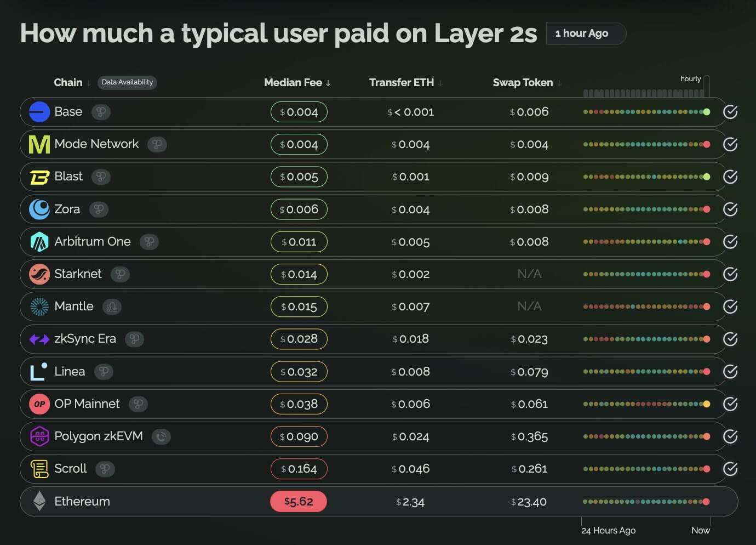Sort by Chain column header

point(72,82)
